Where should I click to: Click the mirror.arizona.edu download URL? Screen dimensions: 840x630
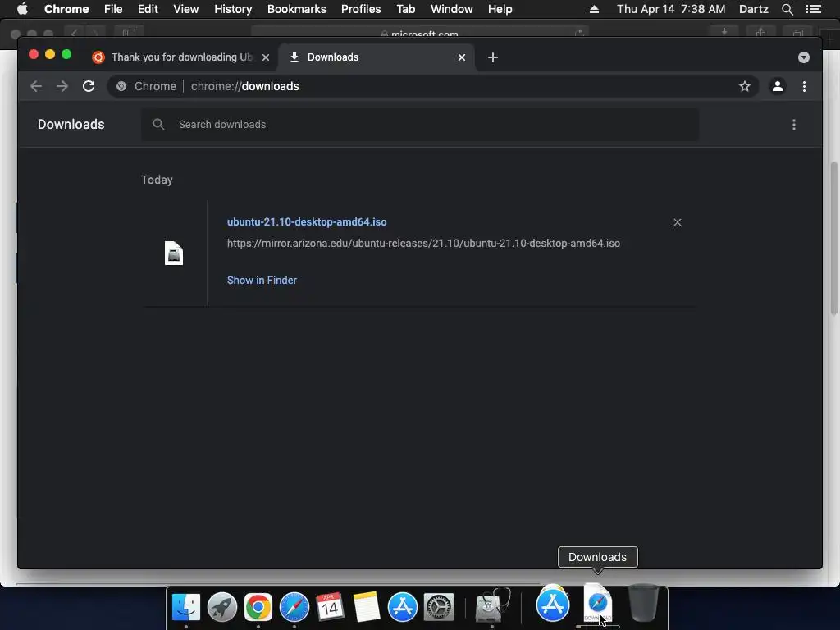click(x=424, y=243)
